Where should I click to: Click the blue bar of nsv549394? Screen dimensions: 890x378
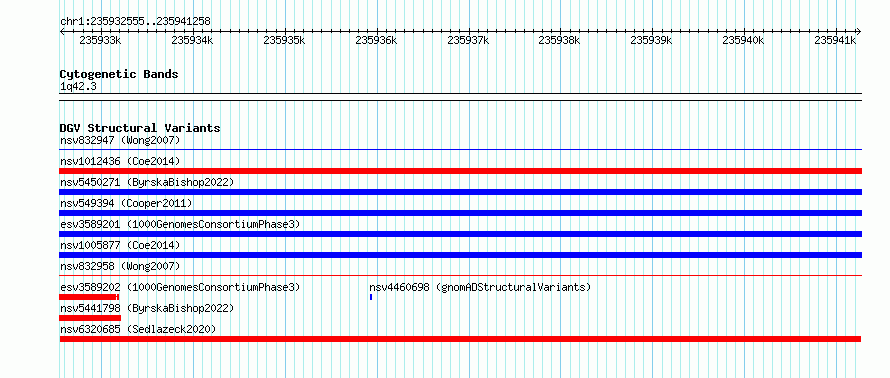460,213
